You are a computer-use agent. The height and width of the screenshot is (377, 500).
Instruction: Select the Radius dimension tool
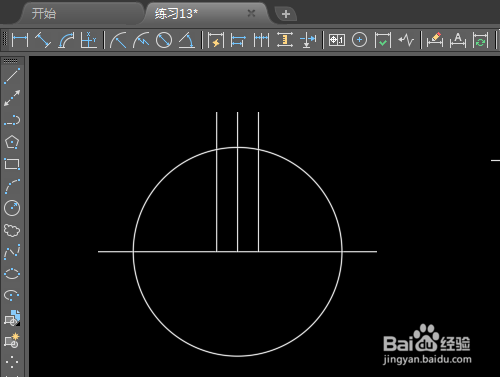pyautogui.click(x=118, y=40)
